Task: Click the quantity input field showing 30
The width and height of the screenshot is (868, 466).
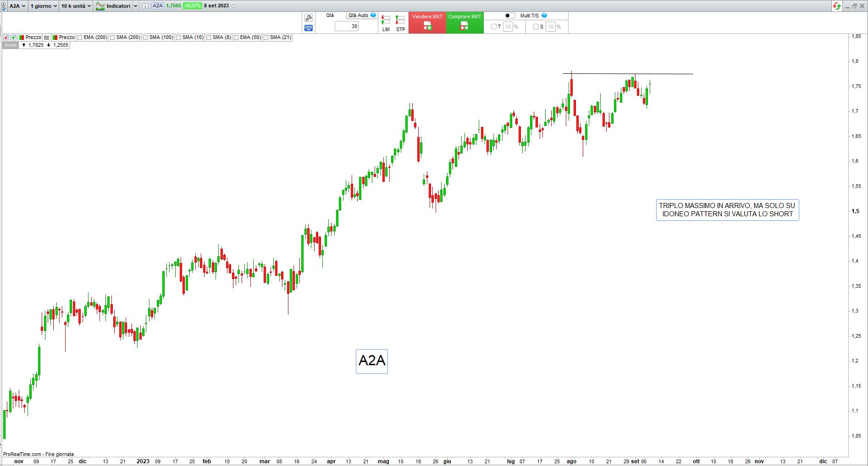Action: point(347,27)
